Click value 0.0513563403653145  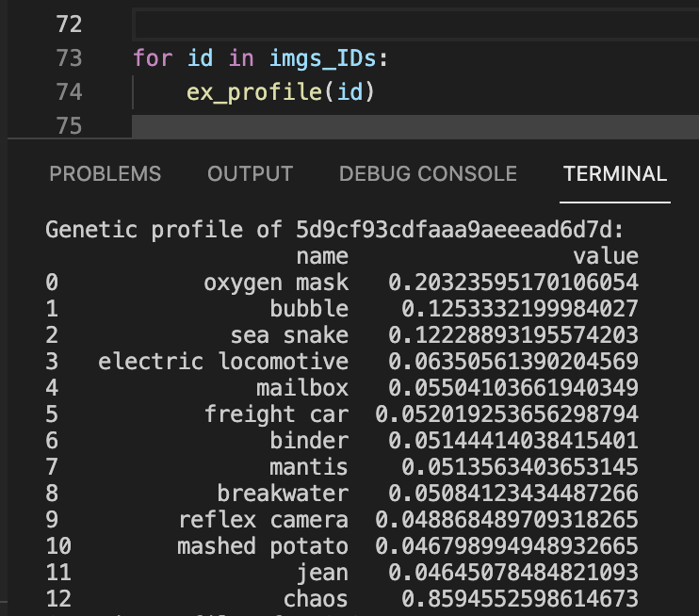(x=520, y=467)
